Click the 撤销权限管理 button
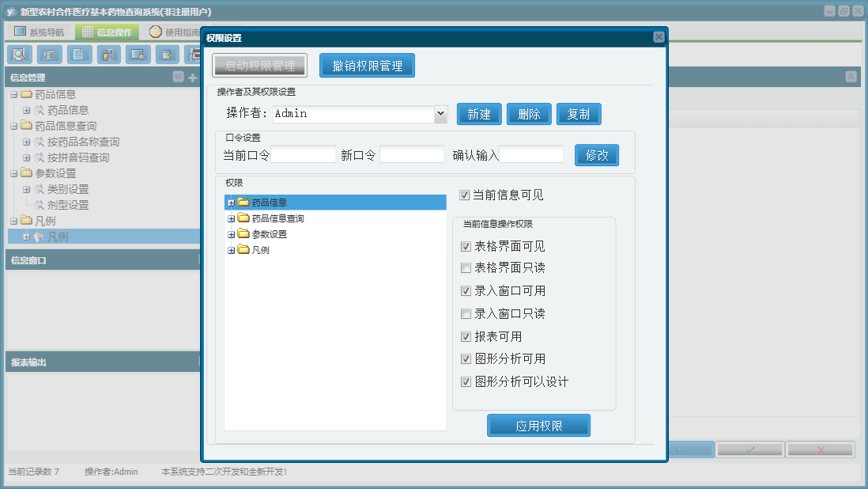Screen dimensions: 868x489 (x=367, y=66)
